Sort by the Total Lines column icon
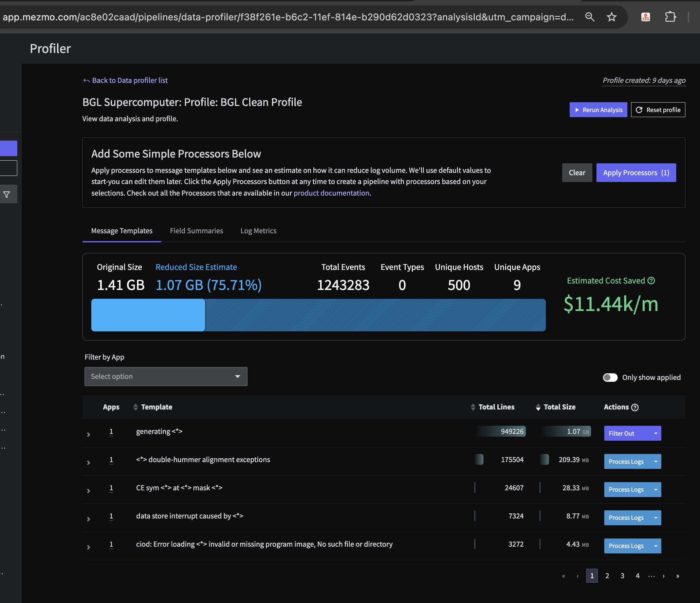This screenshot has height=603, width=700. pyautogui.click(x=473, y=407)
